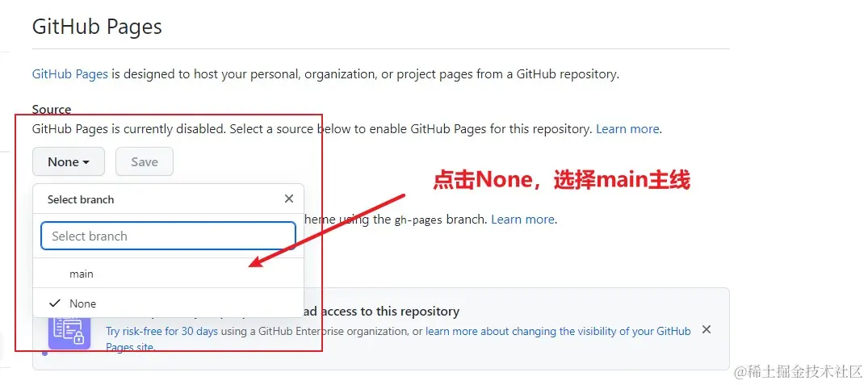Image resolution: width=868 pixels, height=385 pixels.
Task: Click the gh-pages code text
Action: [417, 220]
